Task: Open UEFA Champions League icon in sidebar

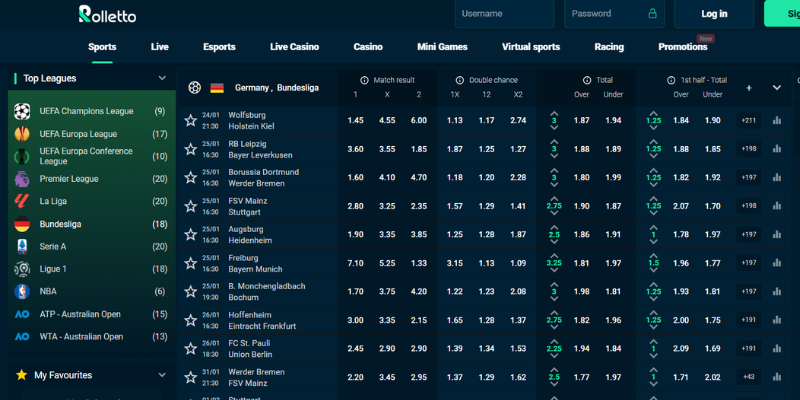Action: click(x=22, y=111)
